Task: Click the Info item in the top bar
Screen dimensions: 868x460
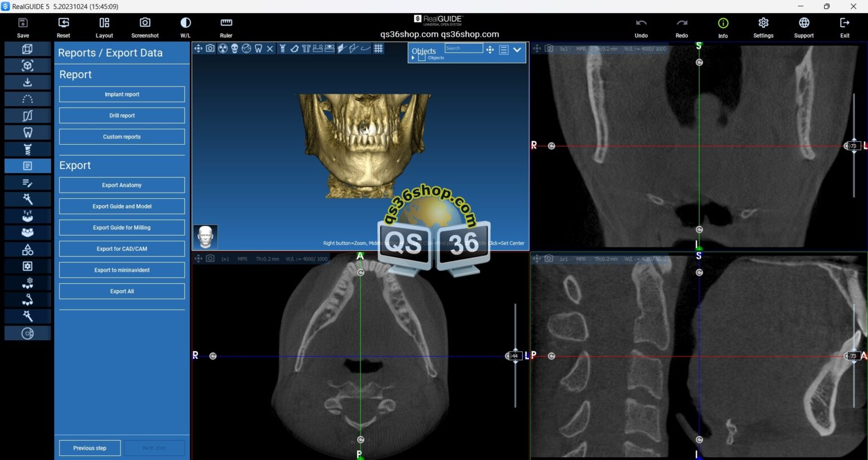Action: pos(723,27)
